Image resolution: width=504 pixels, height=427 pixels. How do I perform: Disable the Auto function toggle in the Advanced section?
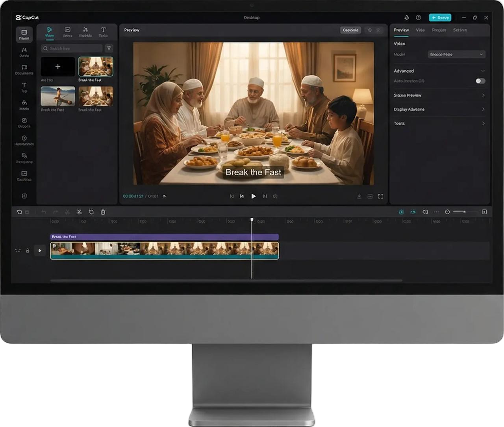480,81
